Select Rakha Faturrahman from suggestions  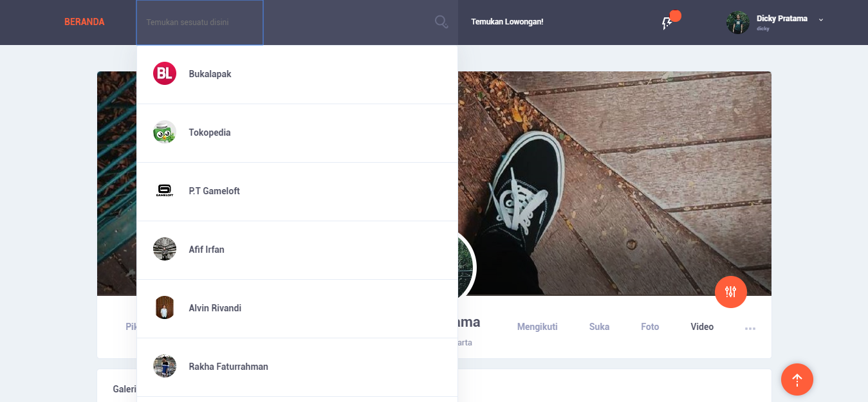coord(228,367)
